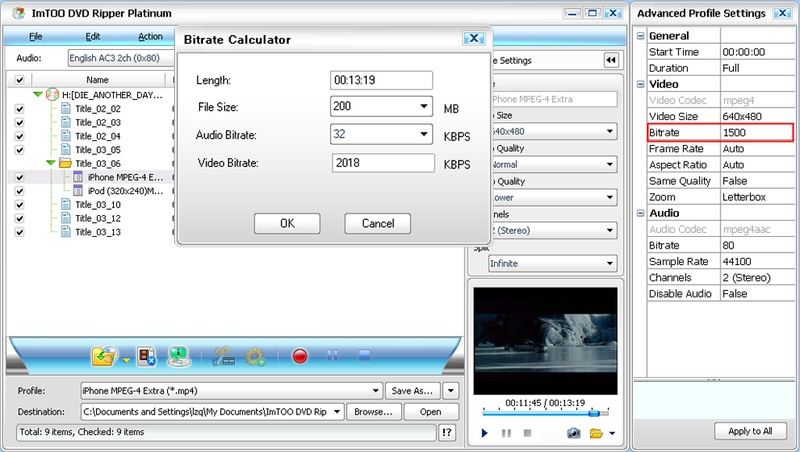Click the Length field in Bitrate Calculator
800x452 pixels.
pos(381,80)
